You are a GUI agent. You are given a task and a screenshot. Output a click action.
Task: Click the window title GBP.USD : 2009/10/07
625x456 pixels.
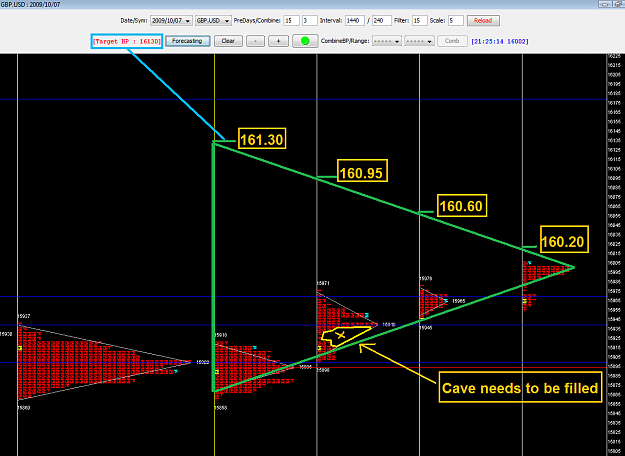30,4
